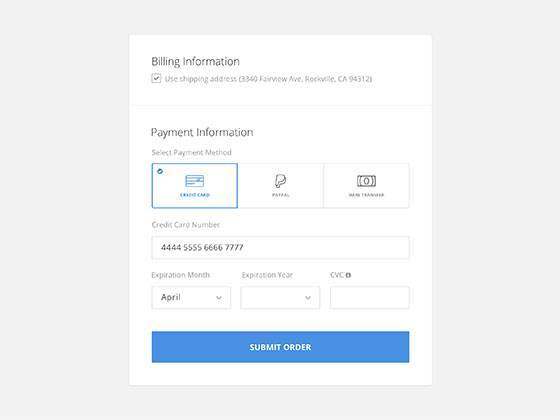Click the chevron arrow in the Expiration Year field
Image resolution: width=560 pixels, height=420 pixels.
click(x=308, y=298)
